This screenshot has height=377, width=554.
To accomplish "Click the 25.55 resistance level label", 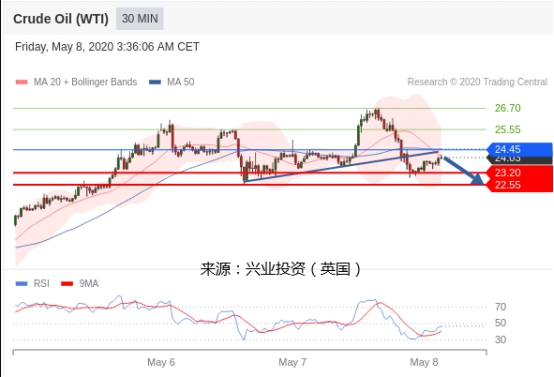I will point(507,130).
